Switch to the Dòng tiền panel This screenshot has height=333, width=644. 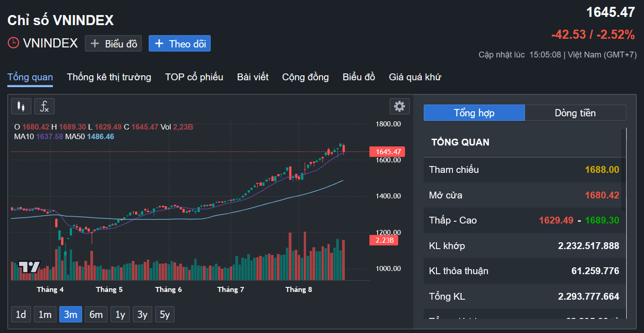pyautogui.click(x=575, y=113)
